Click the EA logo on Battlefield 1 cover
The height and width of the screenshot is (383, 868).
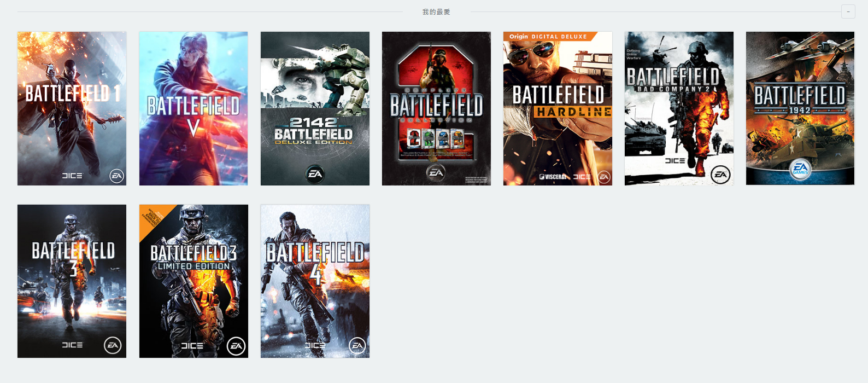pos(116,176)
